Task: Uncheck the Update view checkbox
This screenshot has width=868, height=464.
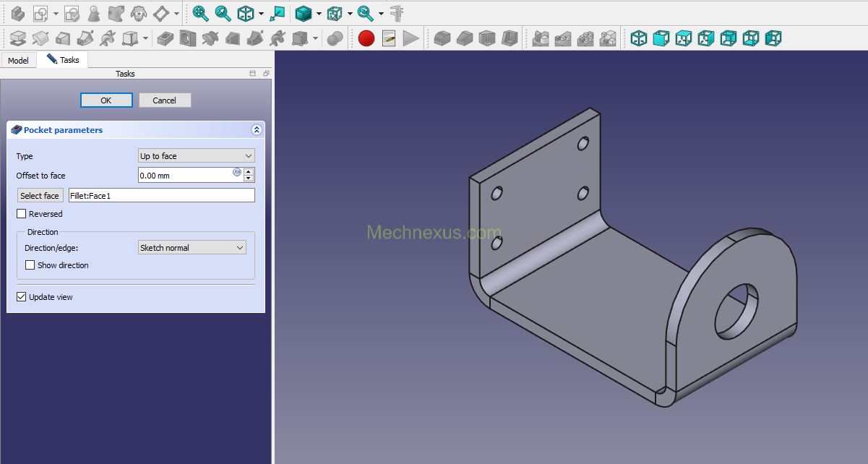Action: pyautogui.click(x=21, y=297)
